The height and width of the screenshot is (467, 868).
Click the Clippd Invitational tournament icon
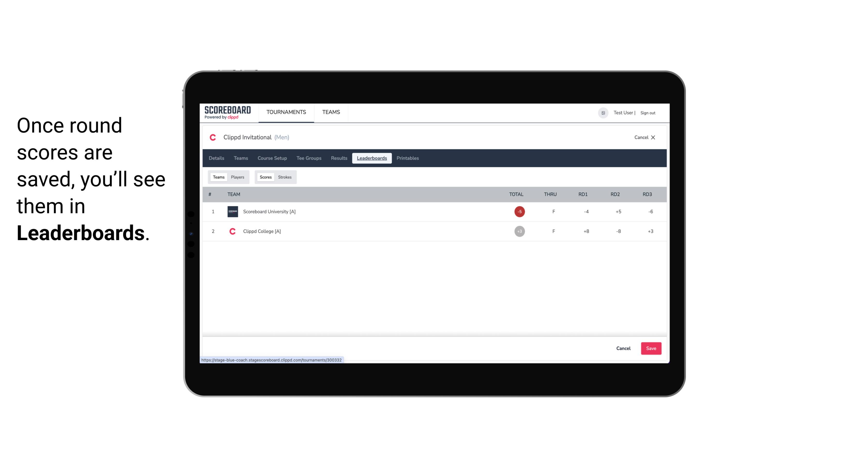point(213,138)
